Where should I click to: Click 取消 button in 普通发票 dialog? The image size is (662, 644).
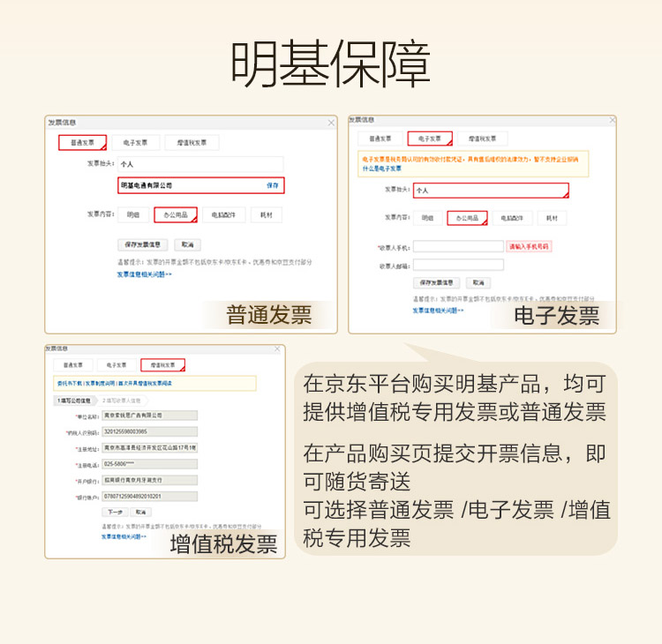click(187, 244)
